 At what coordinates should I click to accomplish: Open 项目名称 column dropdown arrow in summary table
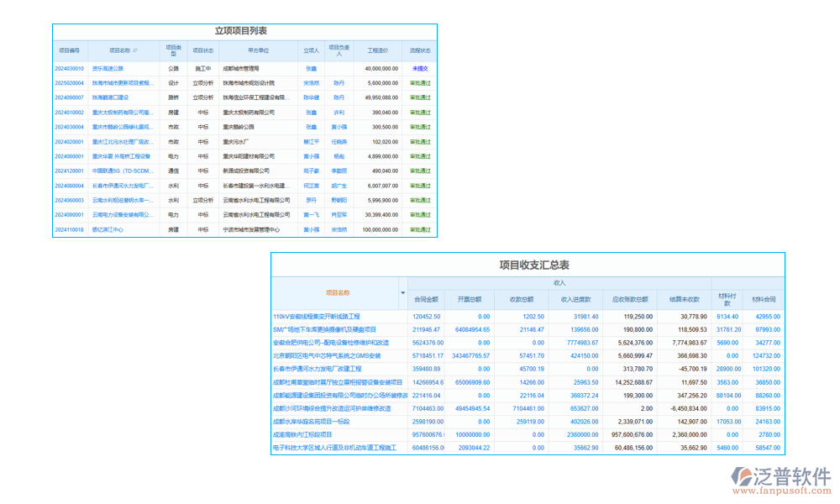click(402, 293)
